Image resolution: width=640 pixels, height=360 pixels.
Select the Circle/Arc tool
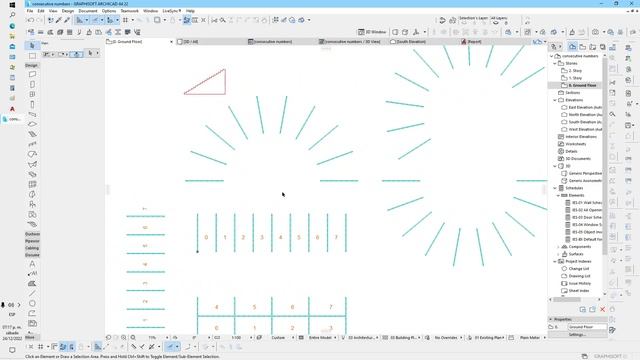(32, 303)
